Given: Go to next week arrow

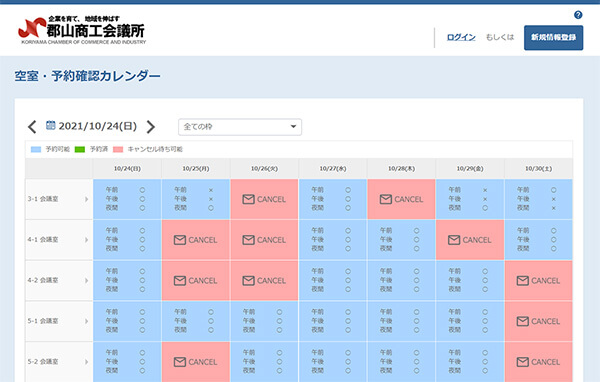Looking at the screenshot, I should [151, 127].
